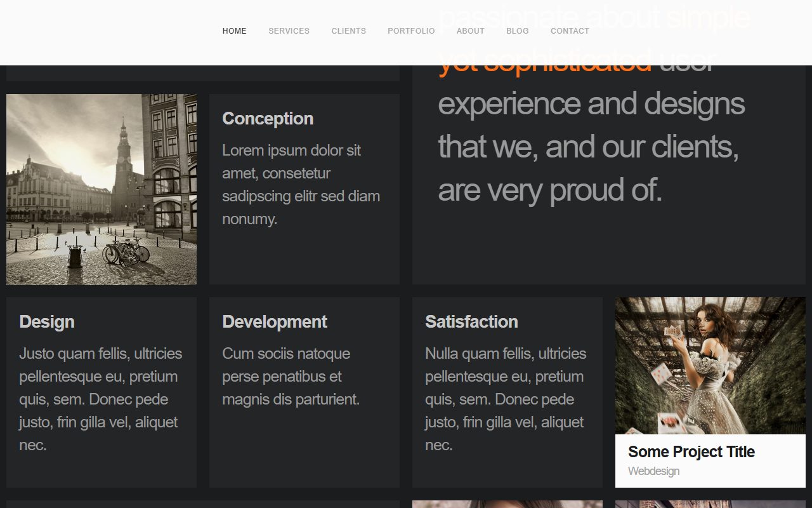Viewport: 812px width, 508px height.
Task: Go to the HOME nav item
Action: (x=234, y=30)
